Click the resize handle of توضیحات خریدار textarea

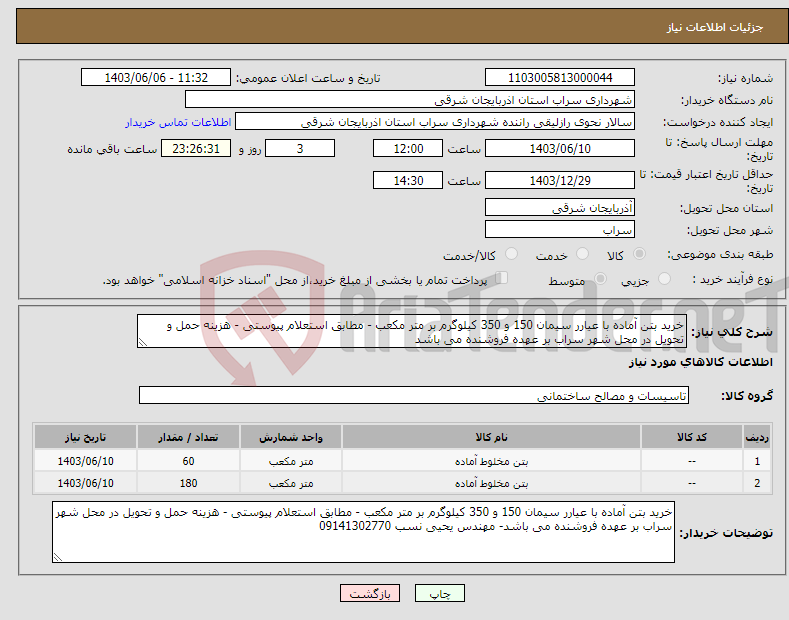coord(58,557)
